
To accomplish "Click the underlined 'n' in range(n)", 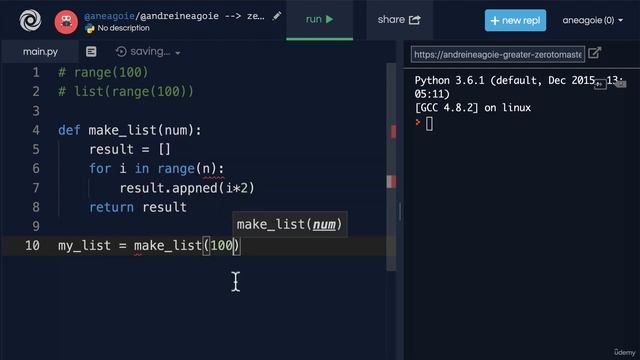I will [206, 169].
